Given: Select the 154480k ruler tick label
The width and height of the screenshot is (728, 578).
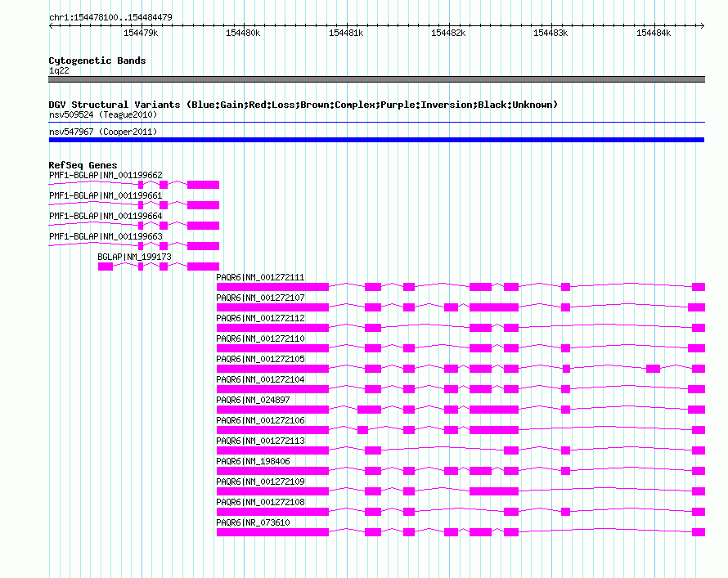Looking at the screenshot, I should pos(243,33).
